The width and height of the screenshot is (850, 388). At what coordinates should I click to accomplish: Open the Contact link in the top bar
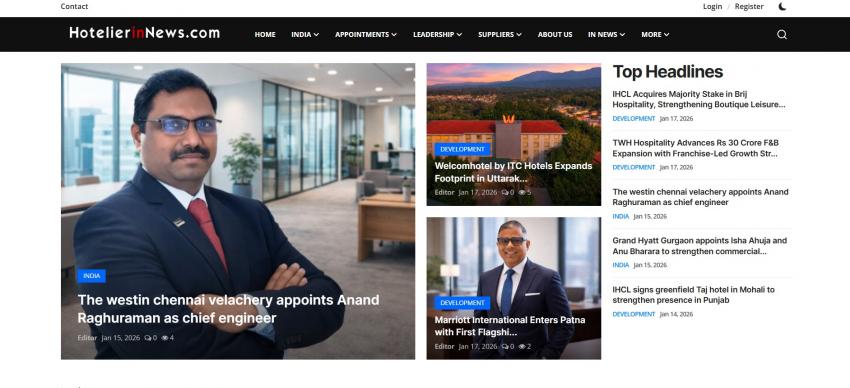74,7
